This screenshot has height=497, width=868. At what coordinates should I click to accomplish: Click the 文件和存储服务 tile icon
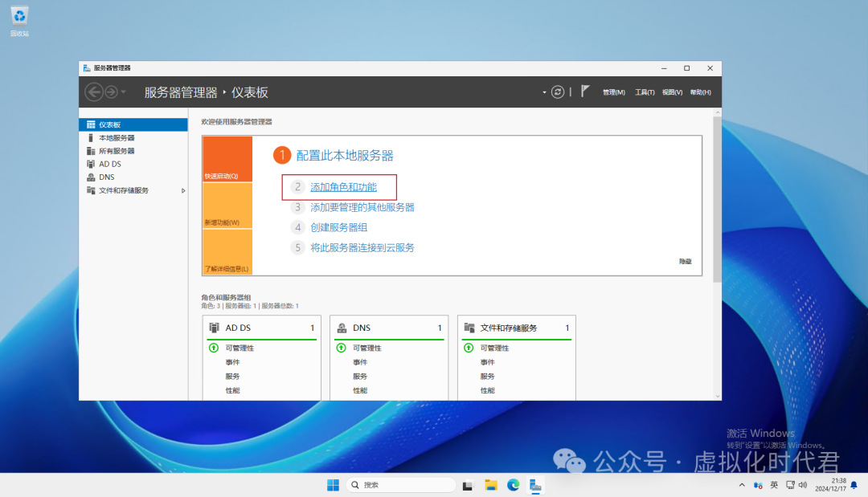(x=469, y=328)
